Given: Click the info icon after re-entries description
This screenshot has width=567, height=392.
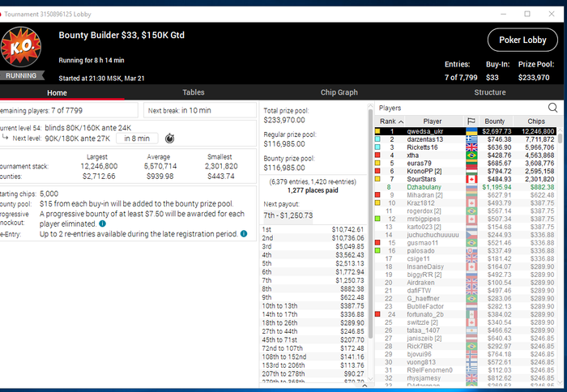Looking at the screenshot, I should [x=244, y=234].
